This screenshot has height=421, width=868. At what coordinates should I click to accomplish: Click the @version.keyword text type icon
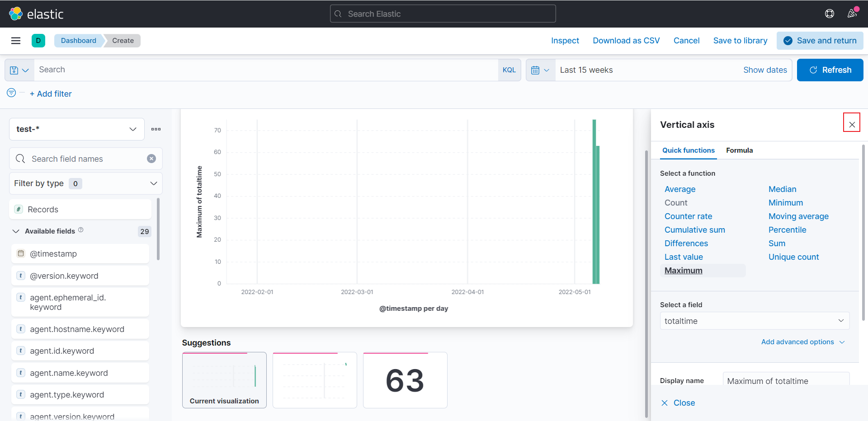pos(21,276)
